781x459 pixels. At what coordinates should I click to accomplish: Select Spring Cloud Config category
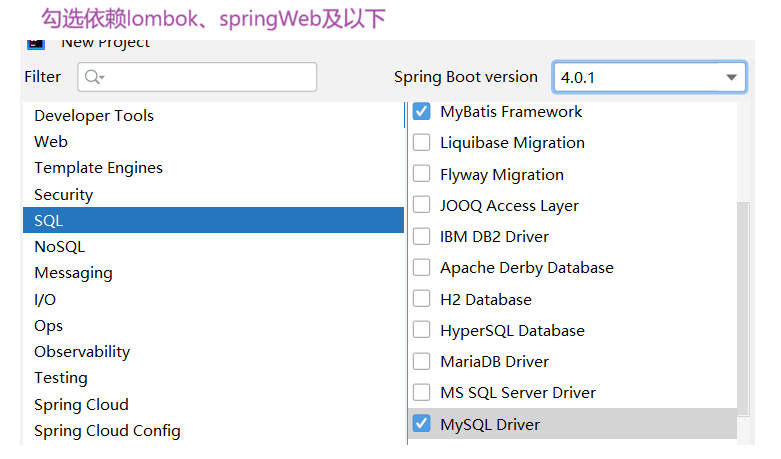point(213,430)
